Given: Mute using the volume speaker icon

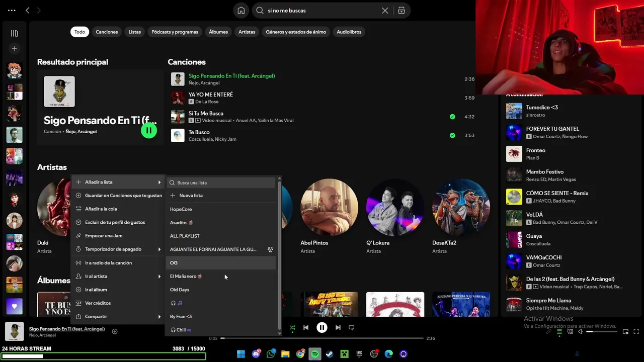Looking at the screenshot, I should point(580,331).
